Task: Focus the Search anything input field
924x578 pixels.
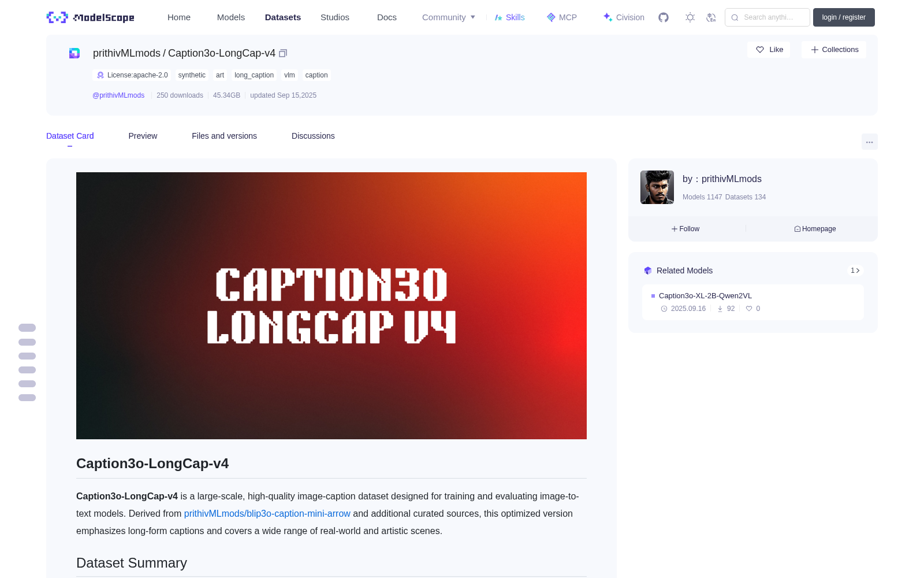Action: coord(767,17)
